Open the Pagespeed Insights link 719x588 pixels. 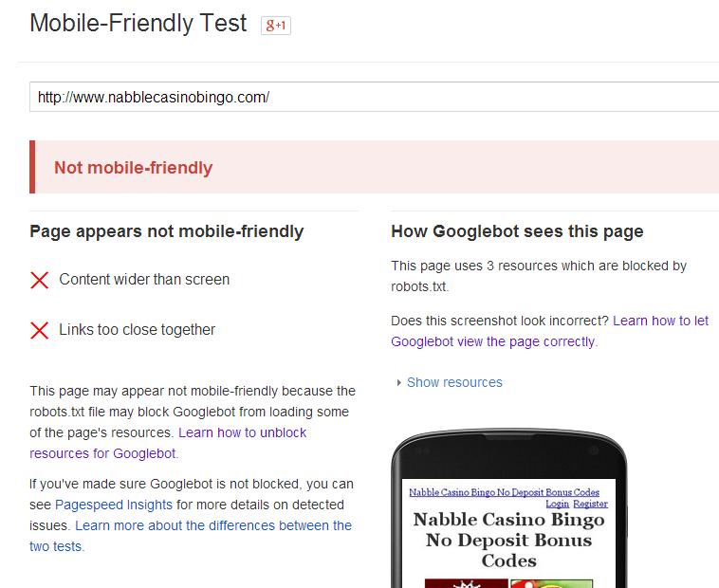[113, 505]
